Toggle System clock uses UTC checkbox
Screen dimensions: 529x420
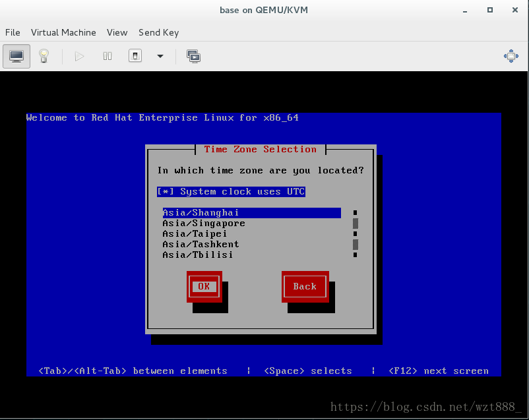(231, 192)
